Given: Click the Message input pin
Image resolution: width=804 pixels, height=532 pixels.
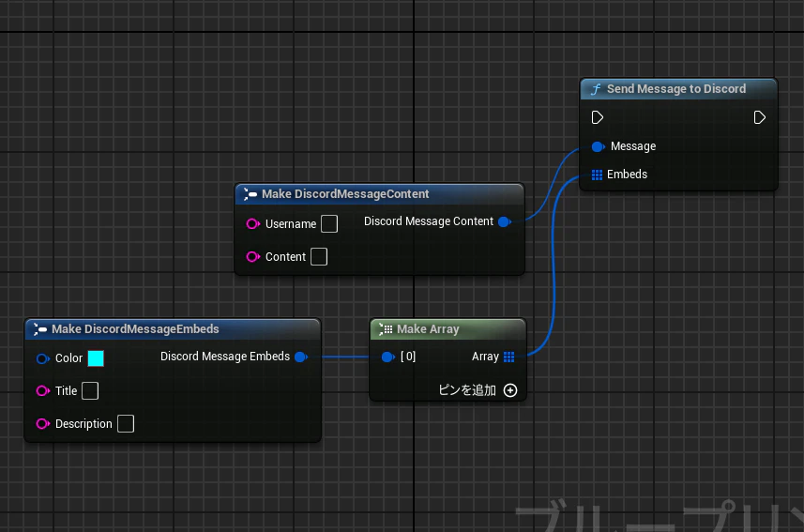Looking at the screenshot, I should [x=598, y=146].
